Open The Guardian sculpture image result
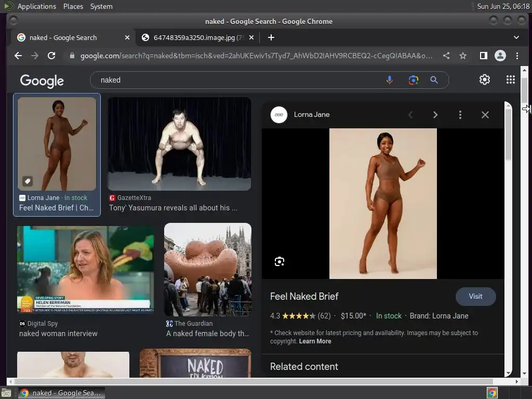This screenshot has width=532, height=399. pos(208,270)
